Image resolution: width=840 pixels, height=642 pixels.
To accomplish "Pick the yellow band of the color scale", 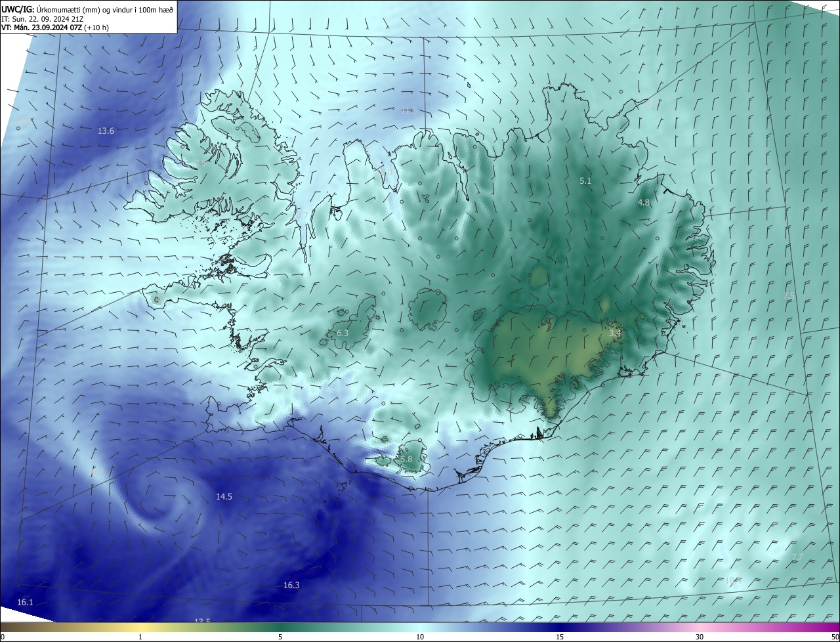I will 140,628.
